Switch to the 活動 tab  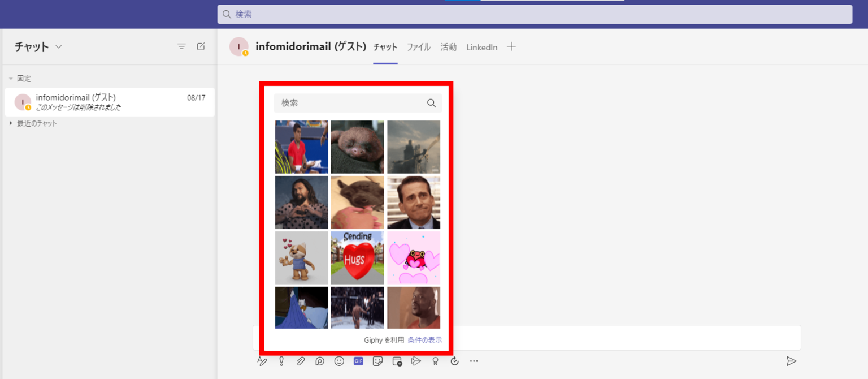448,48
